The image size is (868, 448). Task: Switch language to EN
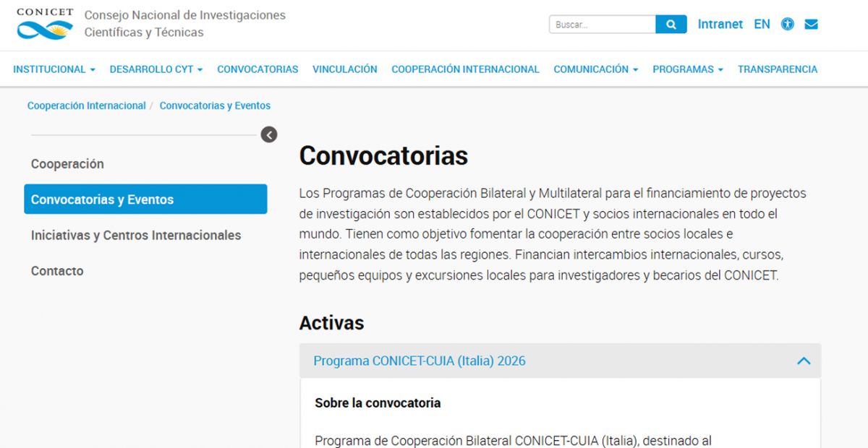(762, 24)
